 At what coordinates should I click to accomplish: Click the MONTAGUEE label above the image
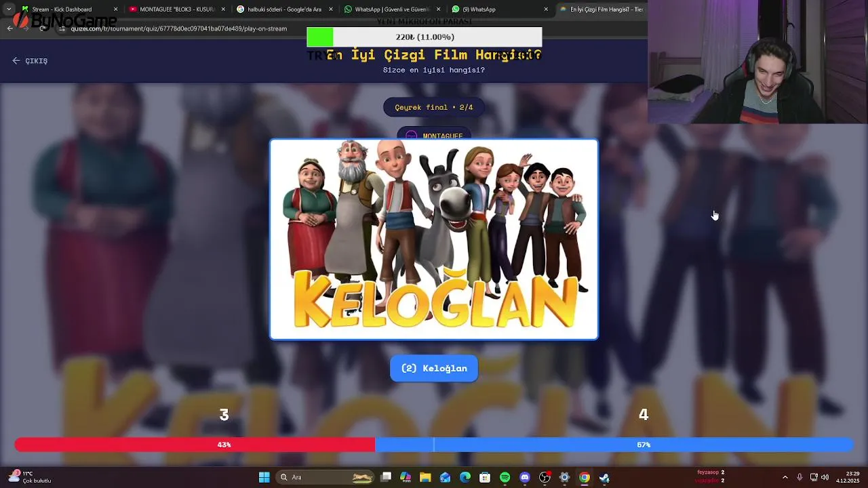click(x=434, y=136)
